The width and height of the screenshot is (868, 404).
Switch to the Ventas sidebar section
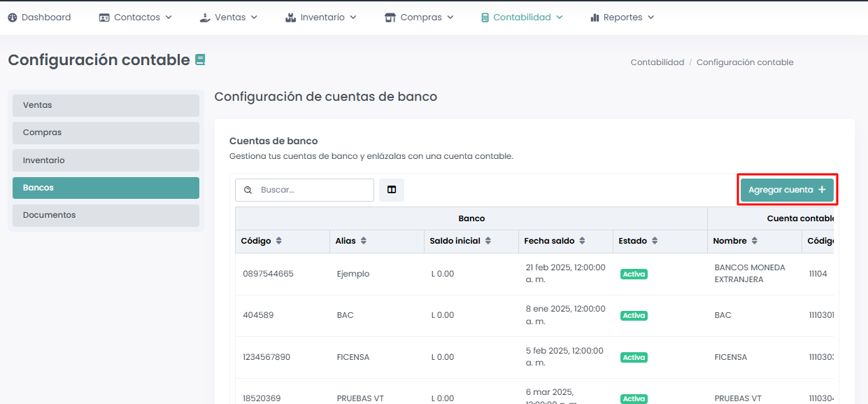[106, 105]
